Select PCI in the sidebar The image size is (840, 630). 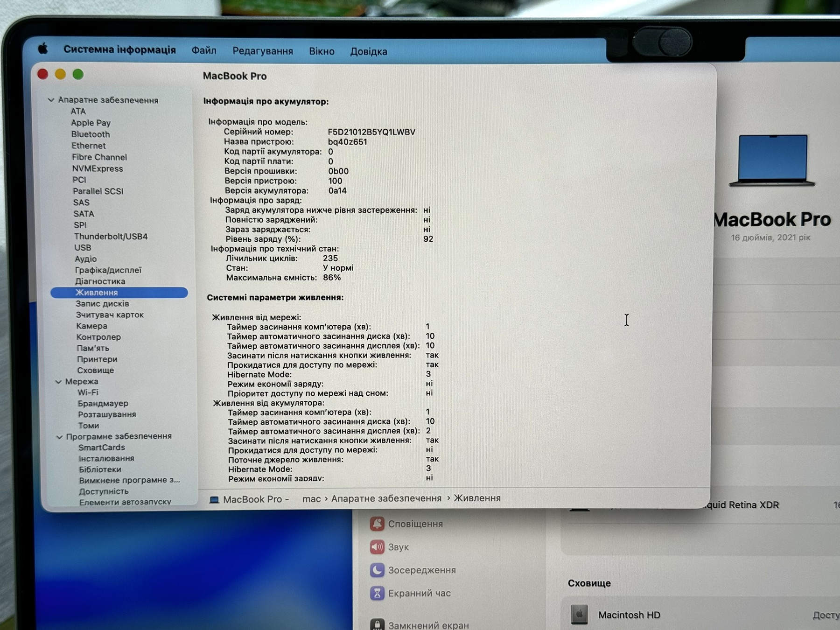79,180
